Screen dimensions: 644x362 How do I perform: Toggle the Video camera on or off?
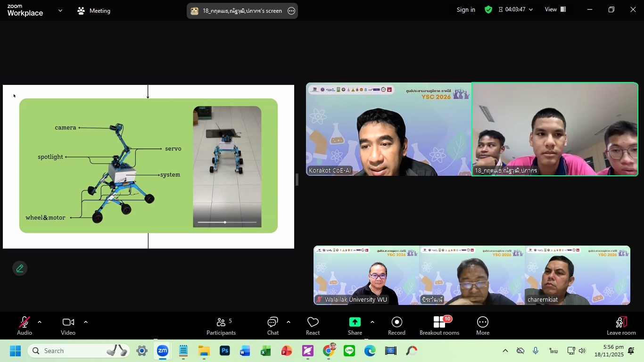tap(68, 326)
